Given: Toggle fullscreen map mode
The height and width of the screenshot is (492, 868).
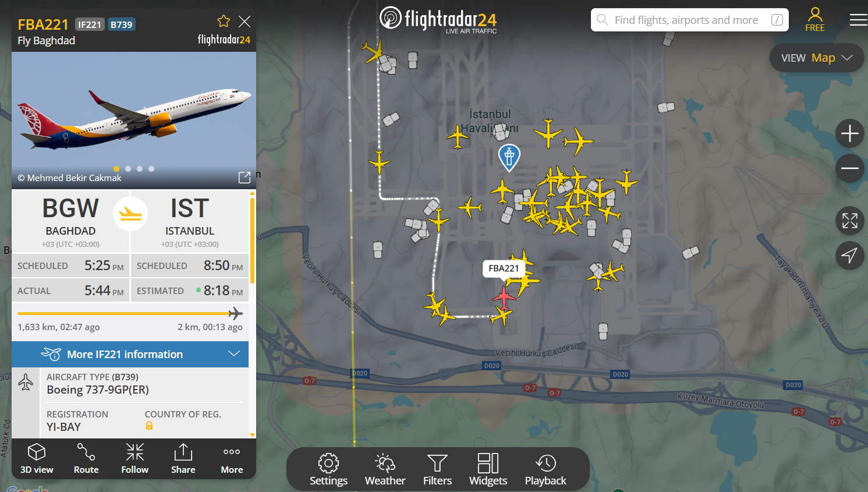Looking at the screenshot, I should (850, 221).
